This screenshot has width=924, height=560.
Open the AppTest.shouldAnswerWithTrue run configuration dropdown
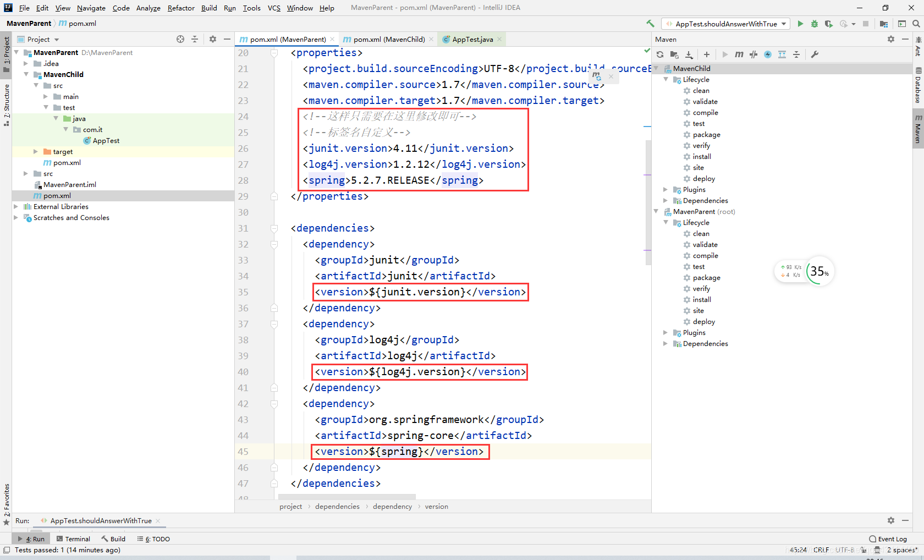[726, 24]
